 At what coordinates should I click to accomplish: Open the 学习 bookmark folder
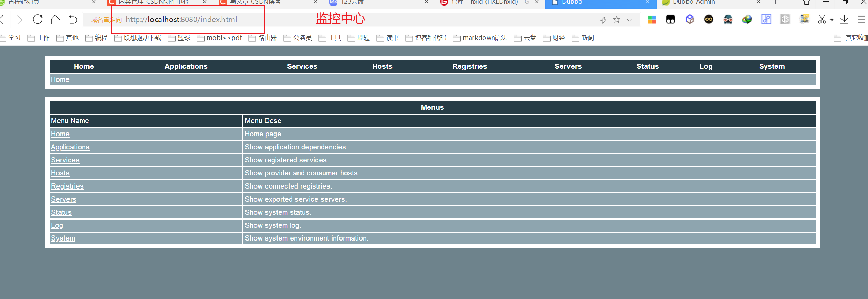(10, 38)
